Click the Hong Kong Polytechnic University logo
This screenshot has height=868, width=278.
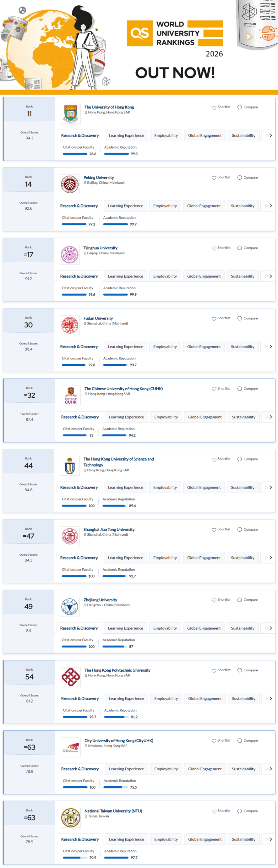point(70,677)
